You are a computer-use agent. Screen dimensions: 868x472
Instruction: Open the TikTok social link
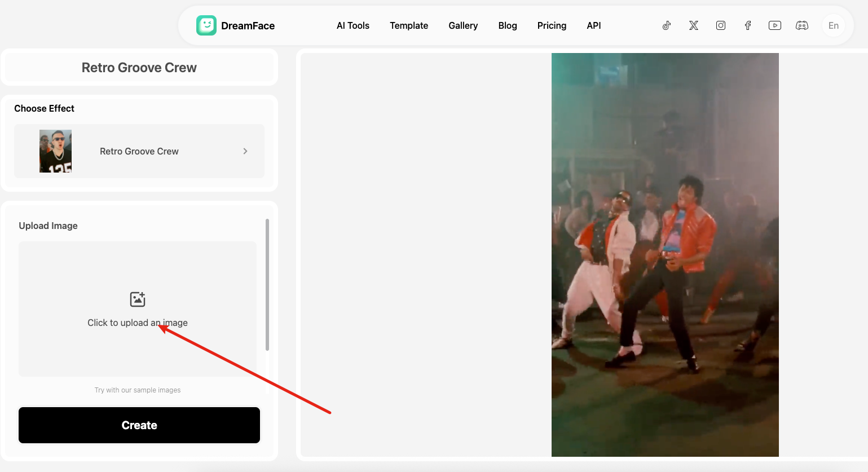coord(667,25)
